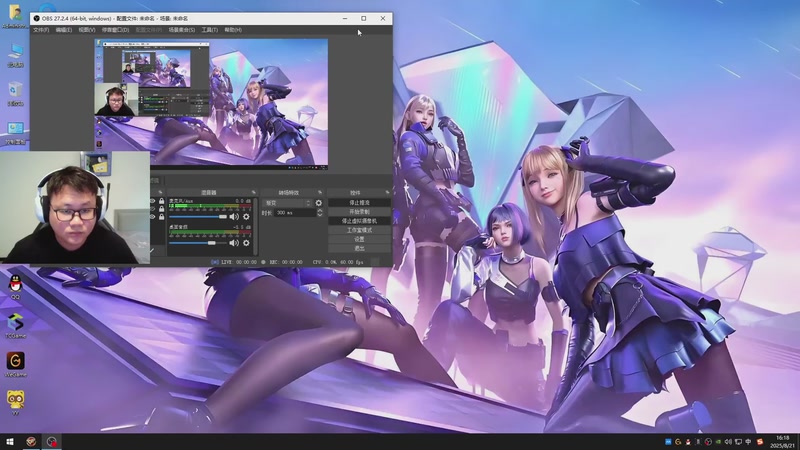Open the 桌面音频 mixer gear settings

click(246, 243)
